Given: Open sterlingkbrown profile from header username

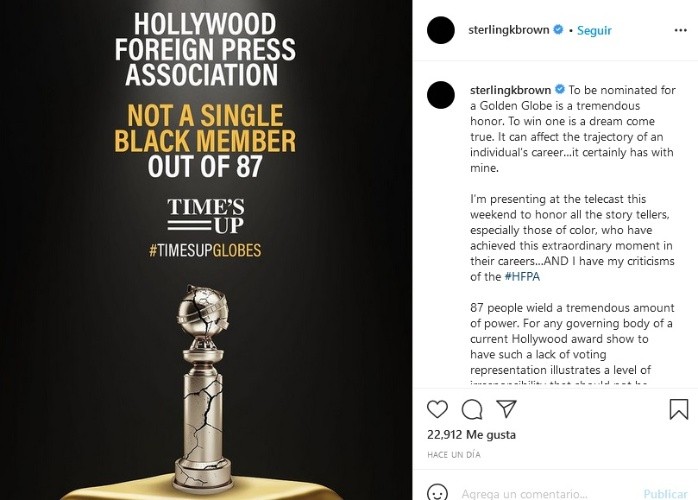Looking at the screenshot, I should click(508, 30).
